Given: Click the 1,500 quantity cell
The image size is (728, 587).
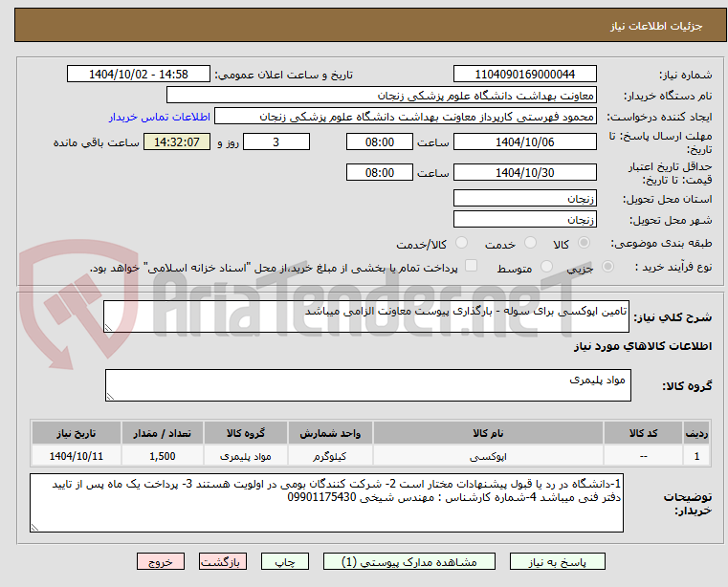Looking at the screenshot, I should coord(163,456).
